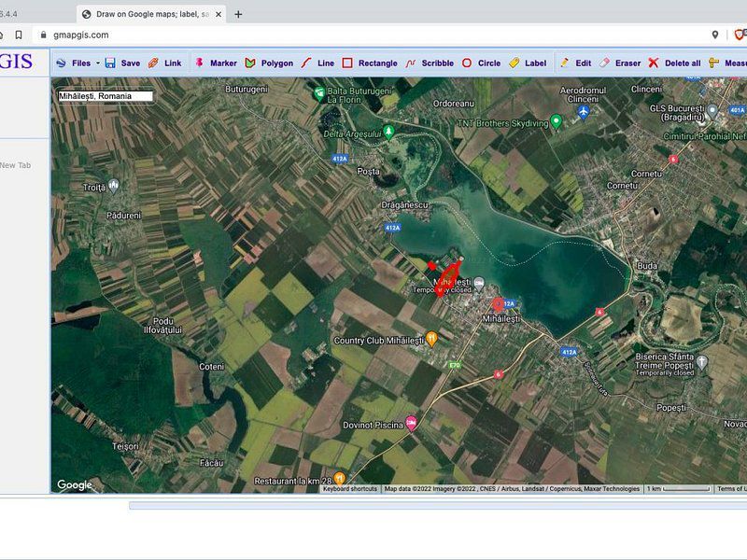This screenshot has height=560, width=747.
Task: Select the Marker tool in toolbar
Action: click(x=214, y=63)
